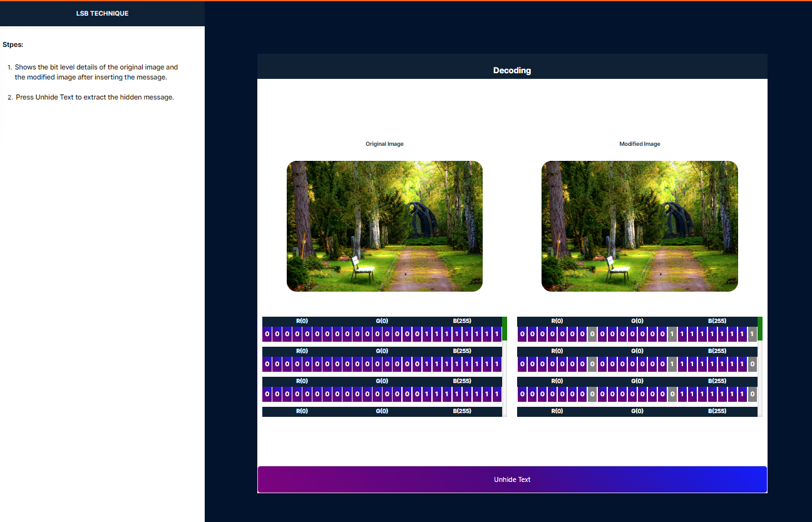Click the Modified Image forest picture

click(x=639, y=226)
